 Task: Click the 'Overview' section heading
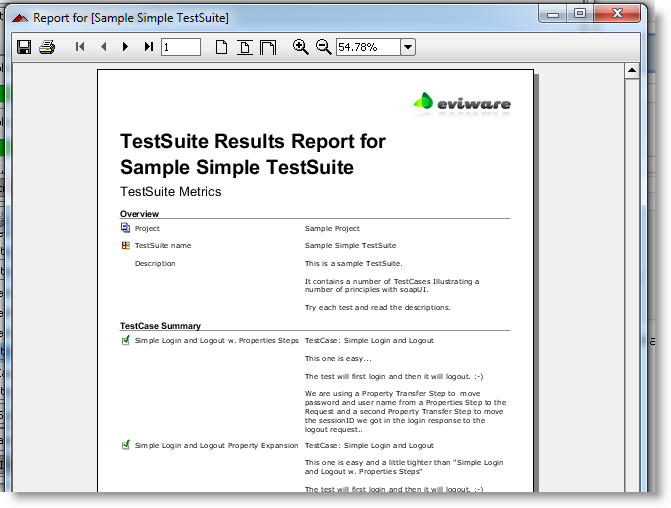[x=139, y=214]
